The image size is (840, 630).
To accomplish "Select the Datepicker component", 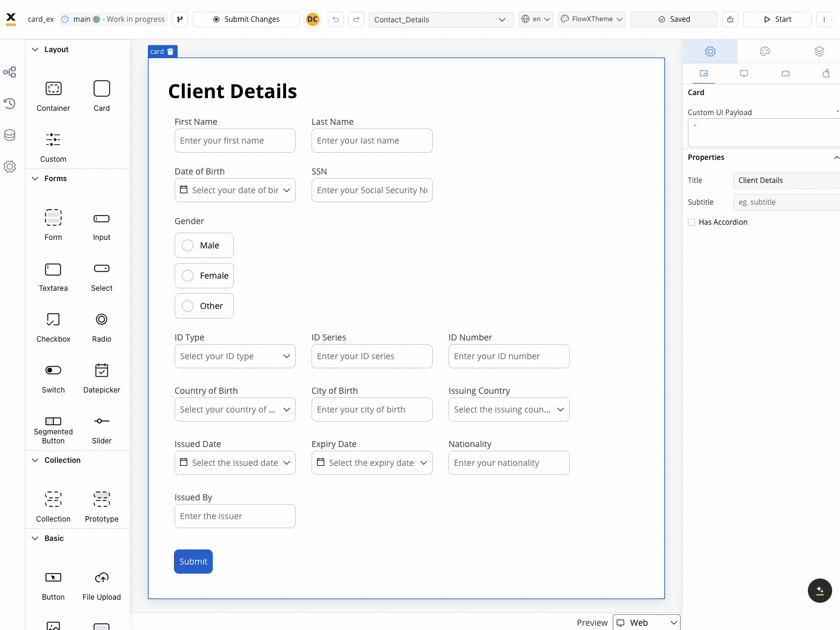I will (102, 377).
